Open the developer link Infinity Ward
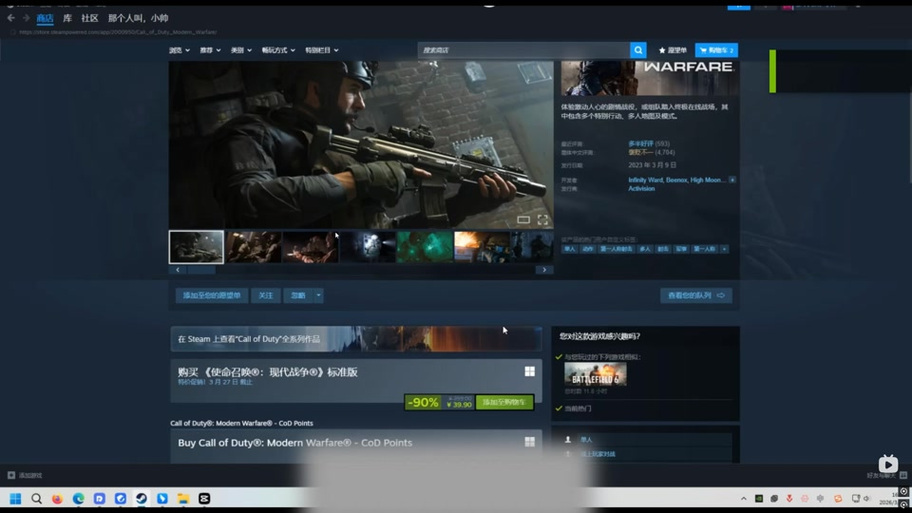Image resolution: width=912 pixels, height=513 pixels. (x=645, y=180)
